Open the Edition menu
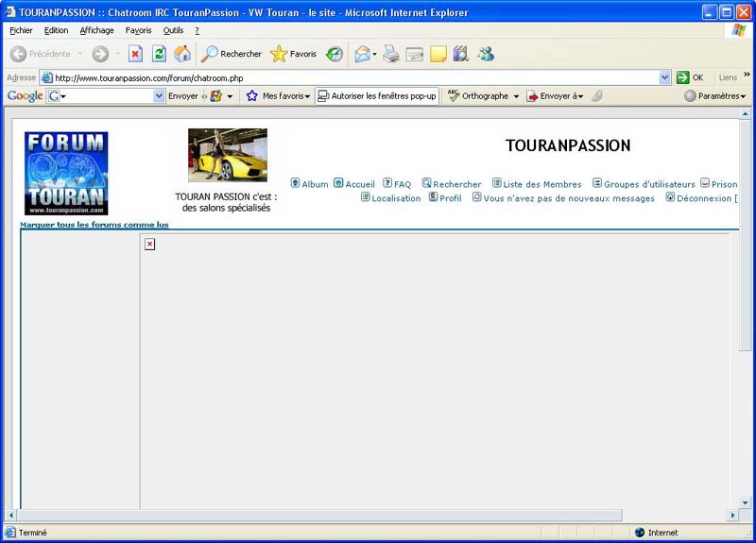The width and height of the screenshot is (756, 543). [56, 30]
